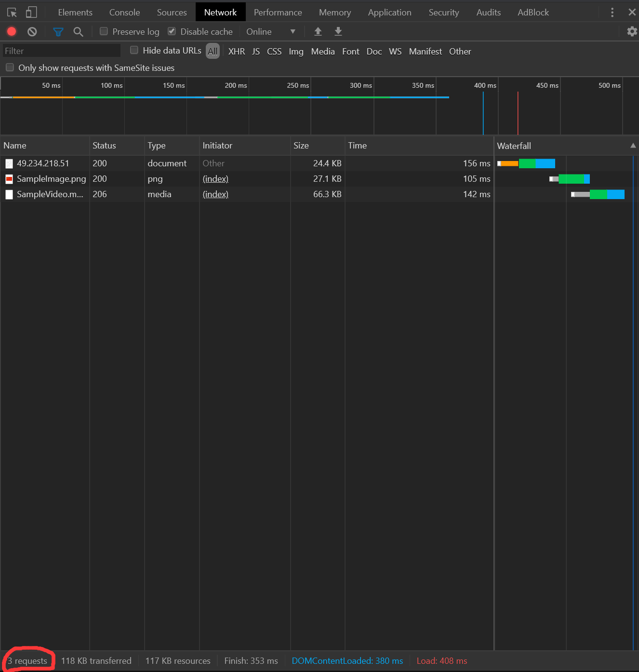Sort by the Type column header
639x672 pixels.
click(x=172, y=146)
